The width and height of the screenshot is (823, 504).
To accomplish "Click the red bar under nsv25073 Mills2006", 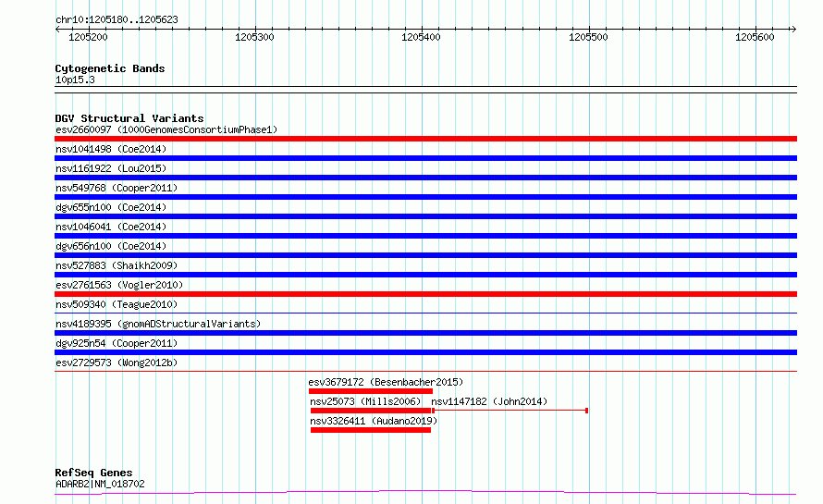I will [x=371, y=411].
